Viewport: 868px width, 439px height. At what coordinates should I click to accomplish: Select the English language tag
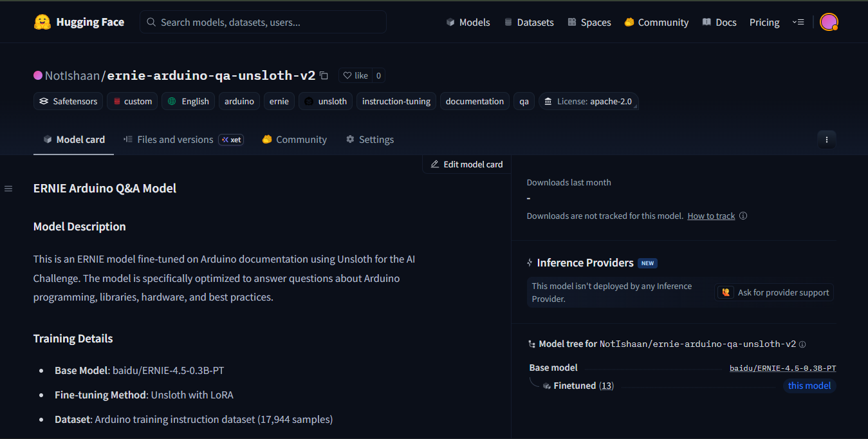pos(189,101)
